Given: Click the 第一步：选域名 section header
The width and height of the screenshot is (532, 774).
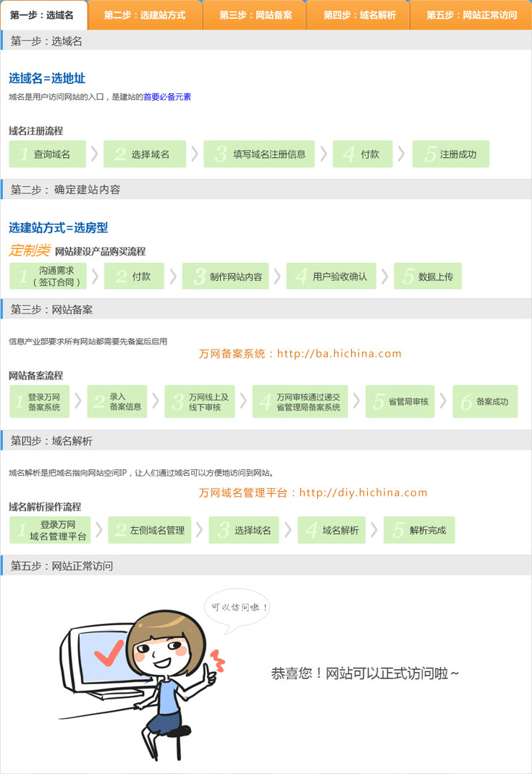Looking at the screenshot, I should (x=266, y=41).
